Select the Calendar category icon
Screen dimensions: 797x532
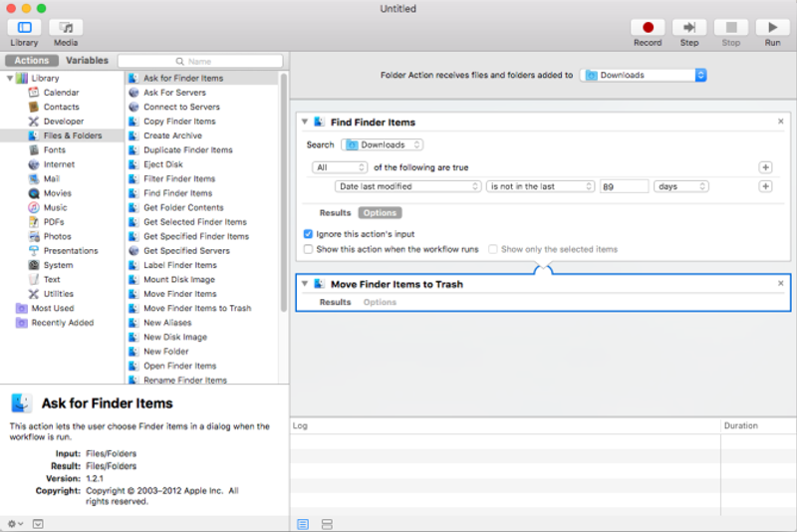(34, 93)
